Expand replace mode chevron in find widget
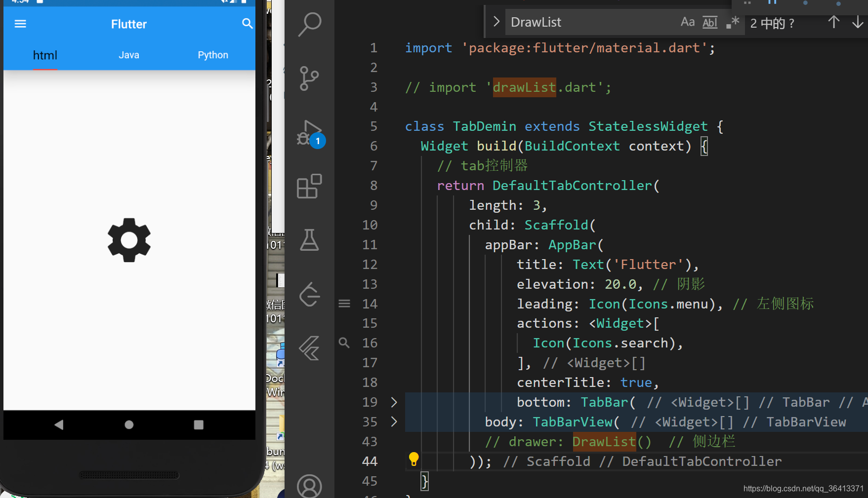 pyautogui.click(x=496, y=22)
